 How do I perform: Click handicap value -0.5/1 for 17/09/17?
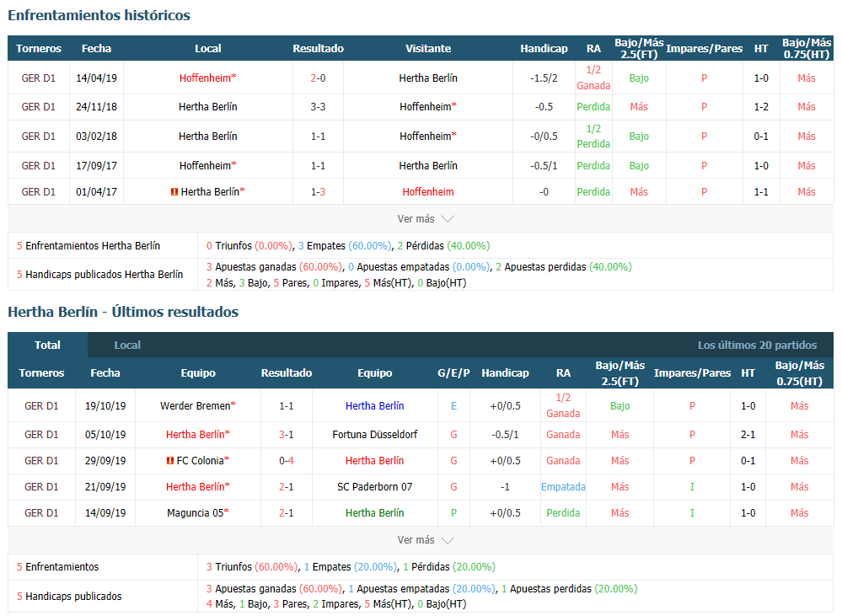point(544,166)
